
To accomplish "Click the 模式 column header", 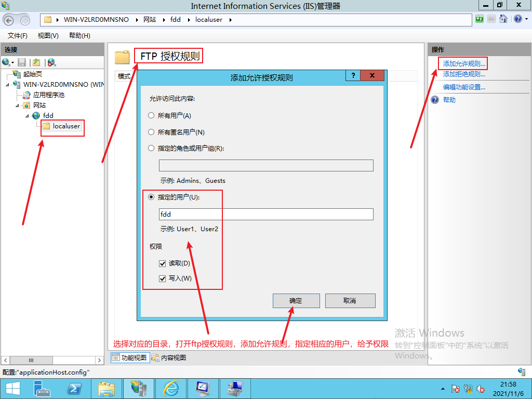I will [x=124, y=76].
